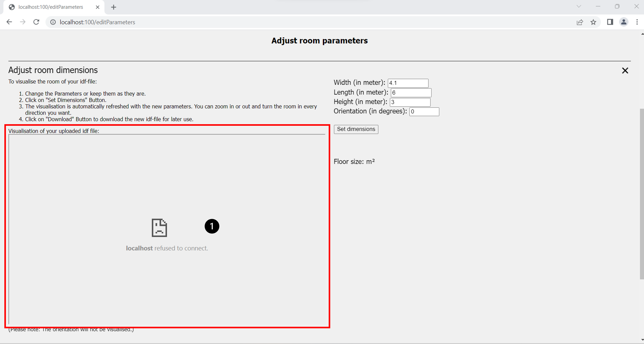The width and height of the screenshot is (644, 344).
Task: Click the share page icon
Action: point(580,22)
